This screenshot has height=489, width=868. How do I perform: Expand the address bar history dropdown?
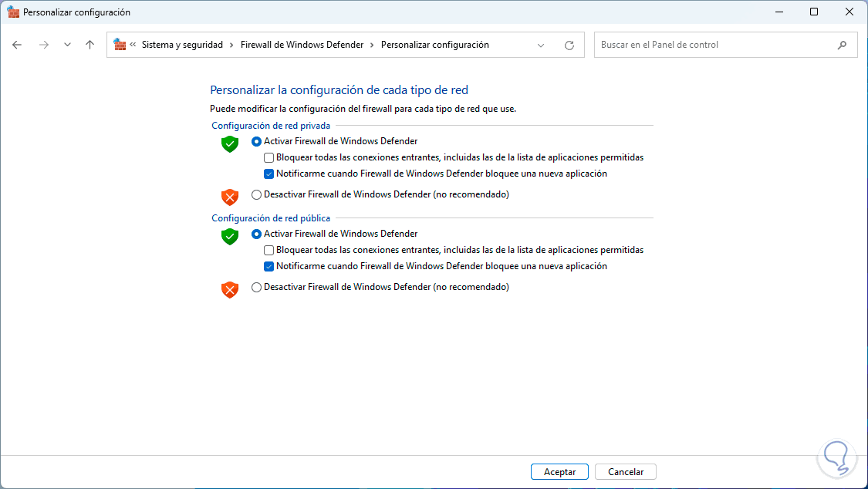pyautogui.click(x=541, y=46)
